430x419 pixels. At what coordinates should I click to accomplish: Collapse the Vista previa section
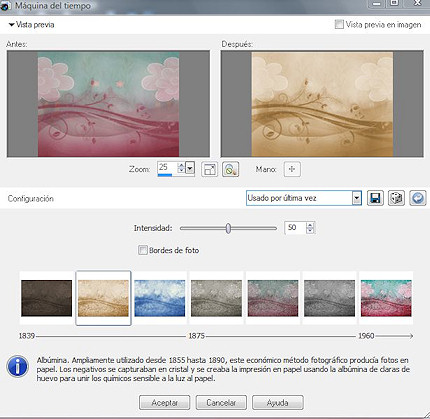pyautogui.click(x=12, y=25)
